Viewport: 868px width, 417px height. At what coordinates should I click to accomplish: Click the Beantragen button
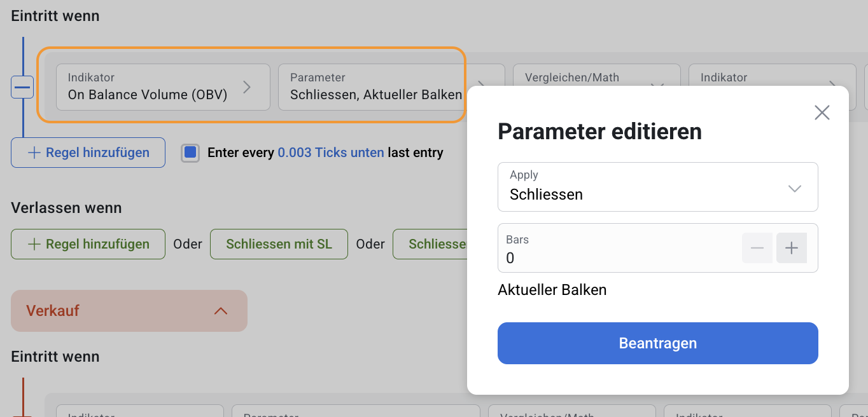[657, 343]
